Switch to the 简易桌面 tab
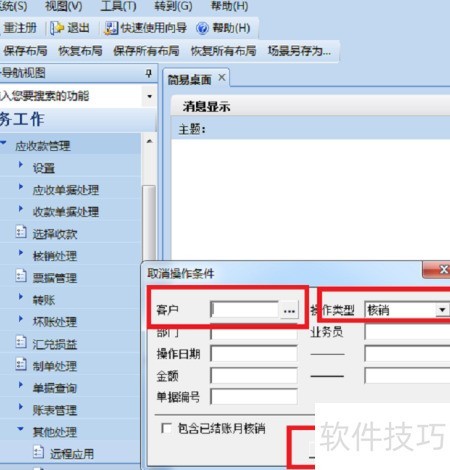Screen dimensions: 450x470 click(189, 80)
